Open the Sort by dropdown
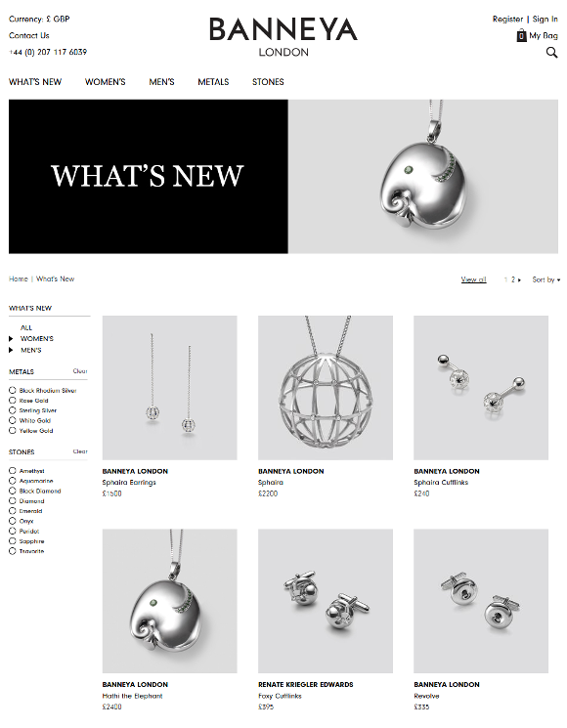 click(546, 279)
